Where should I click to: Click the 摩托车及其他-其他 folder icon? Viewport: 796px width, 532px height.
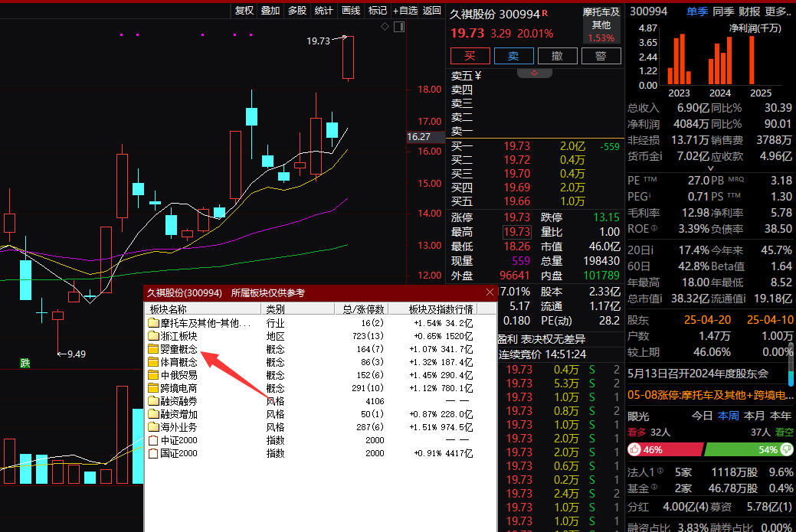(153, 323)
